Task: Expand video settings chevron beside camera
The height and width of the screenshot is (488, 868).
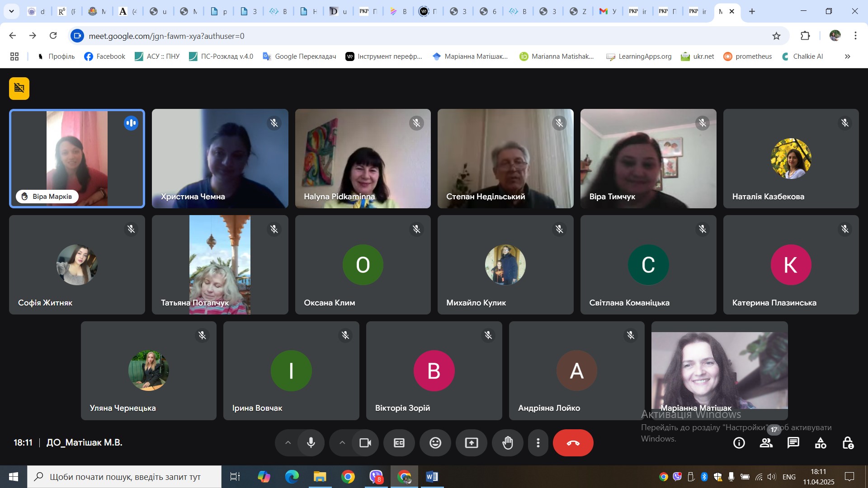Action: click(x=342, y=443)
